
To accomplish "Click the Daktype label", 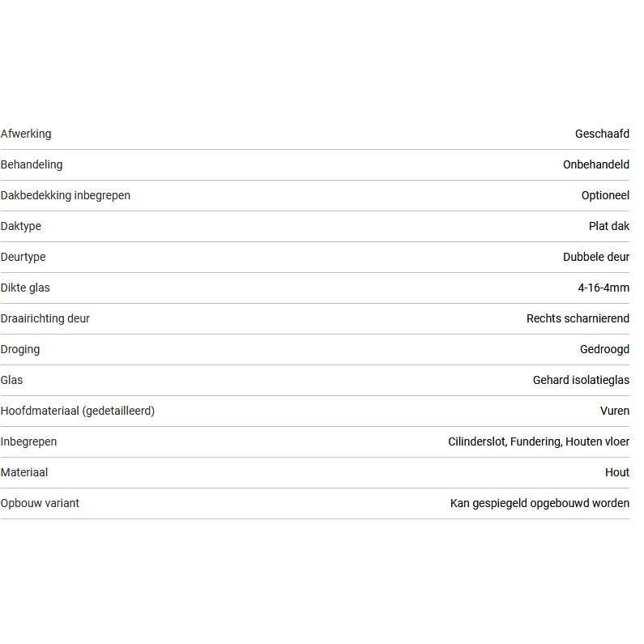I will tap(21, 226).
